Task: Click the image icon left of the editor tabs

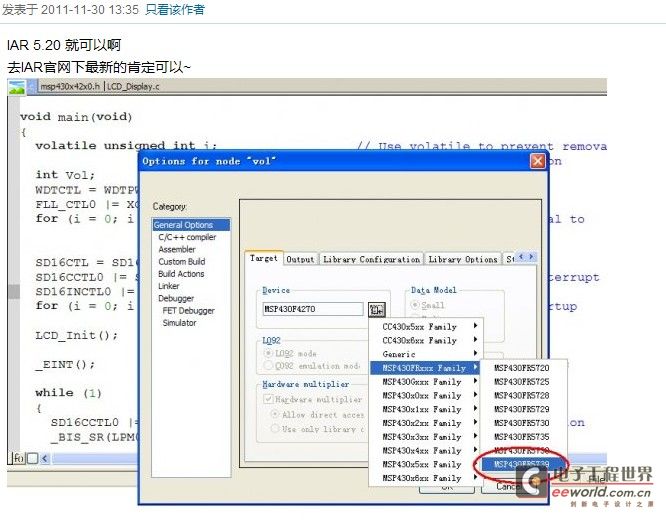Action: [17, 87]
